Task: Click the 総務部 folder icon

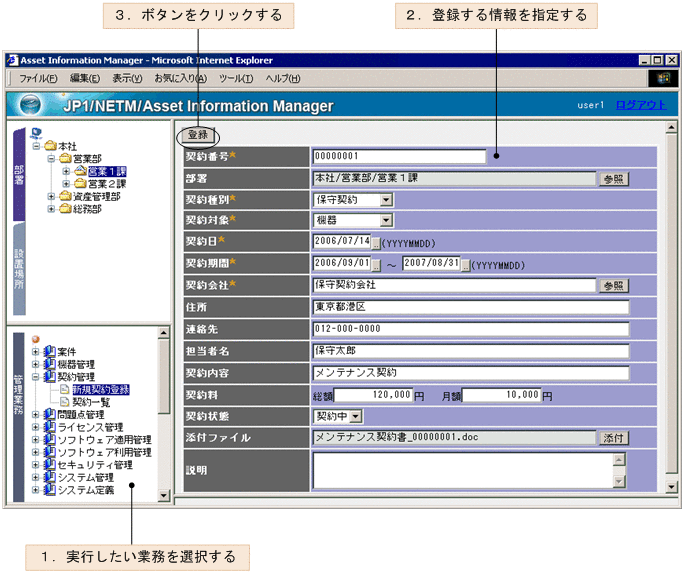Action: [65, 210]
